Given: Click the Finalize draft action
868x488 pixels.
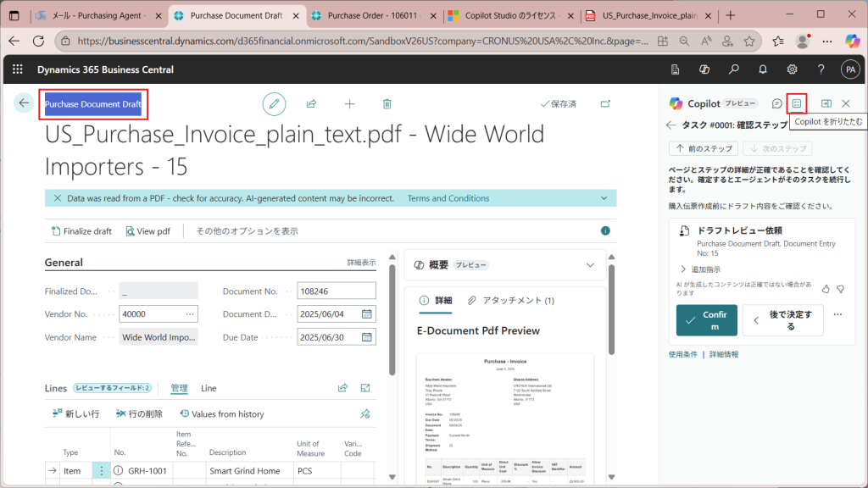Looking at the screenshot, I should [81, 231].
